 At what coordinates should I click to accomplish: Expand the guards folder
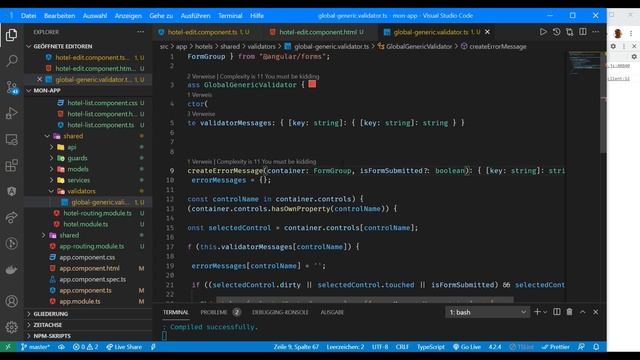click(51, 158)
